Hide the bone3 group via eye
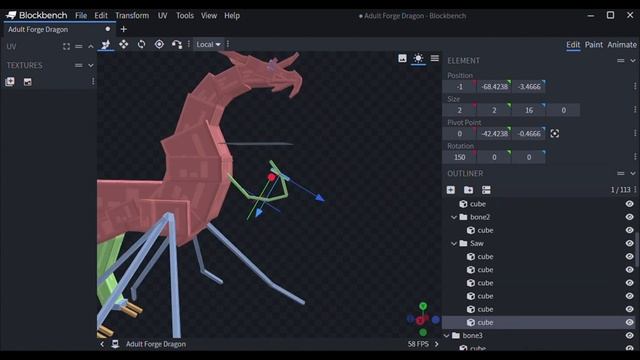The width and height of the screenshot is (640, 360). tap(629, 336)
